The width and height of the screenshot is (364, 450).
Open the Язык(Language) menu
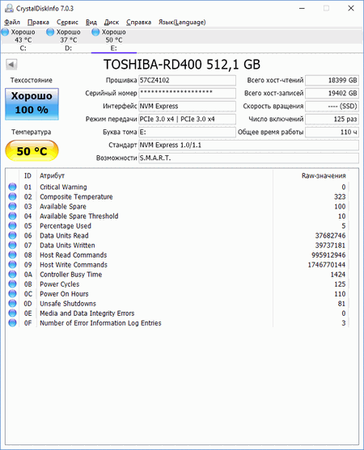182,22
